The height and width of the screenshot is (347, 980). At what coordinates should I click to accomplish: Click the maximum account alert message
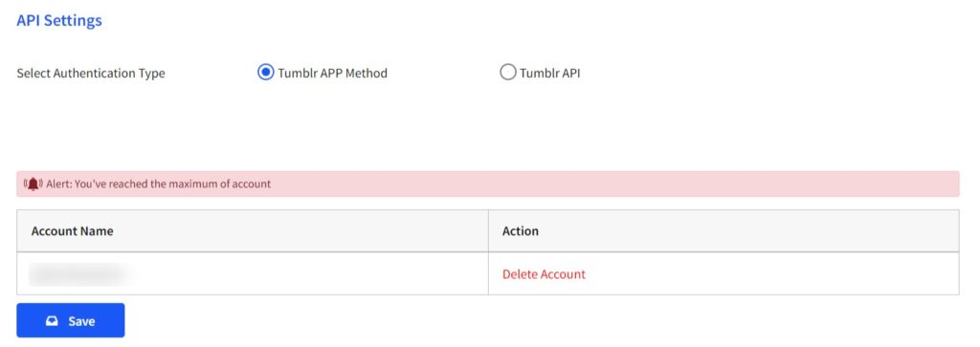tap(159, 184)
